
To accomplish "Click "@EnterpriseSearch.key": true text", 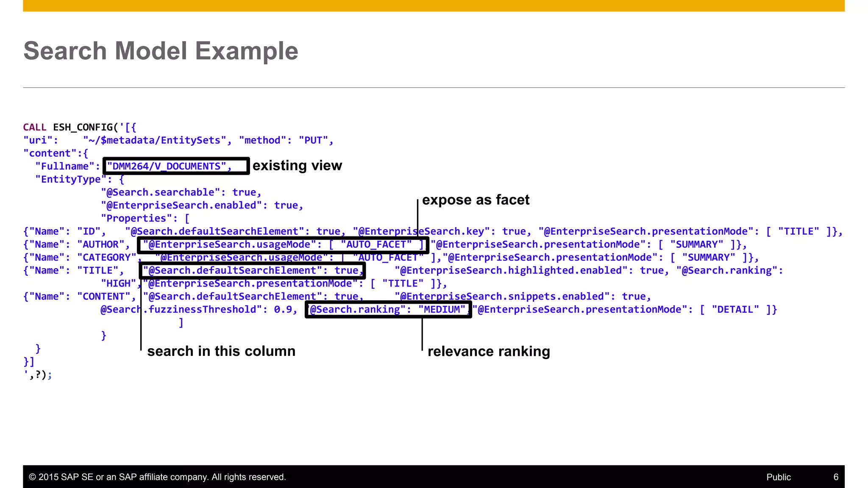I will click(x=440, y=231).
